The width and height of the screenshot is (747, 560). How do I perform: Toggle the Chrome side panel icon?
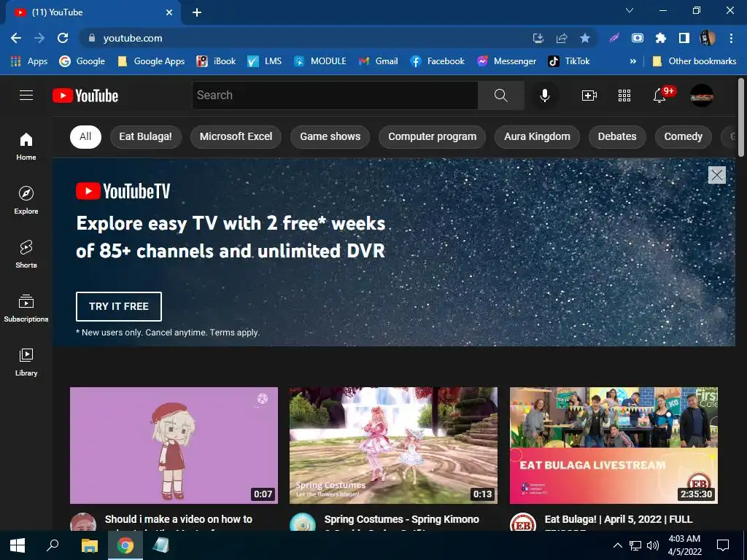[684, 38]
